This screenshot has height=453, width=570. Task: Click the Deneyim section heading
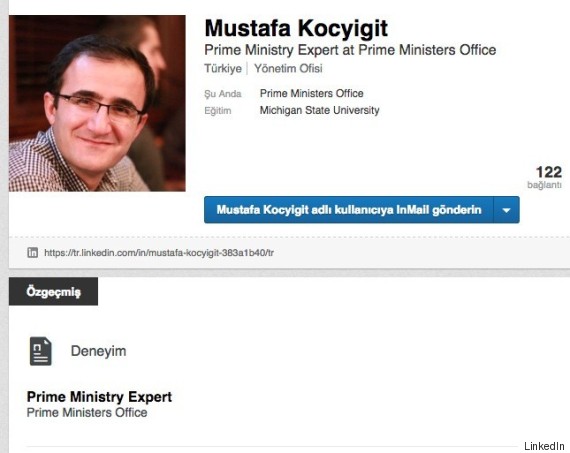tap(99, 351)
